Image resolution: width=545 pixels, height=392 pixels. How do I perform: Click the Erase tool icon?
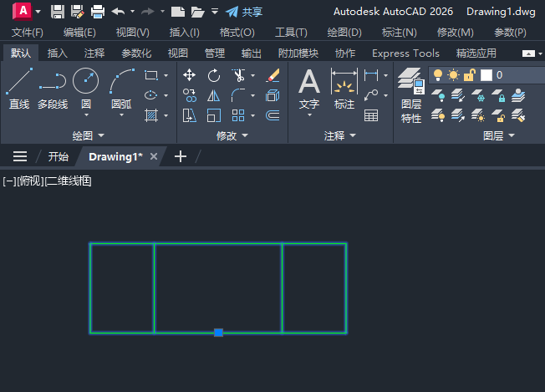point(272,75)
